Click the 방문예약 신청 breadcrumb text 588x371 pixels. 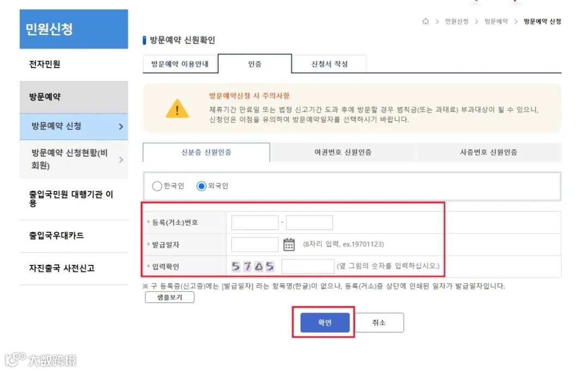[542, 21]
